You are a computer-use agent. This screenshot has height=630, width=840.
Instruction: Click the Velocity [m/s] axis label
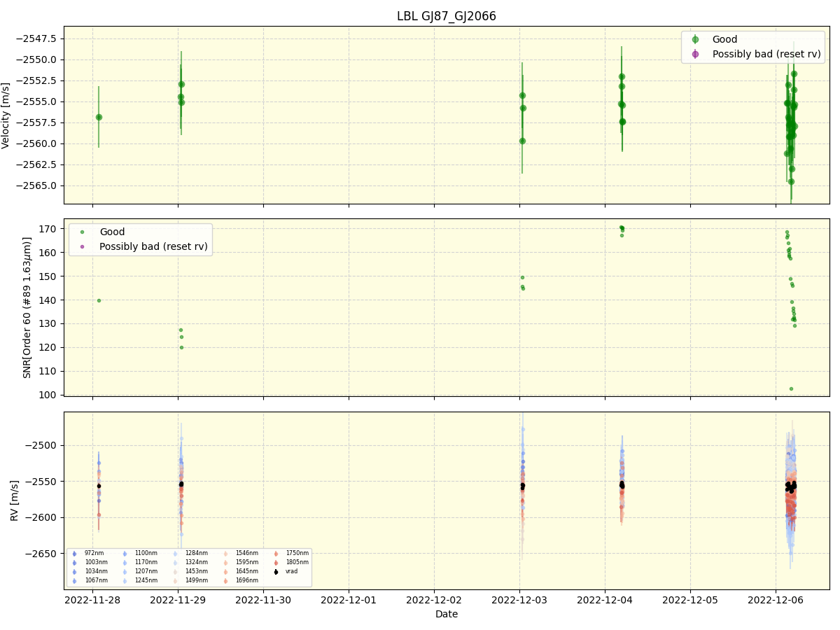6,115
